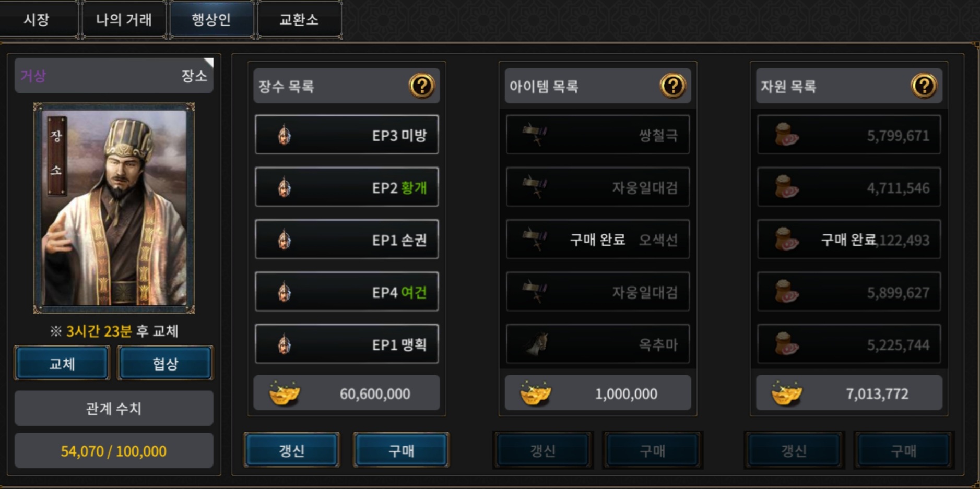The height and width of the screenshot is (489, 980).
Task: Select resource entry 5,799,671
Action: (849, 135)
